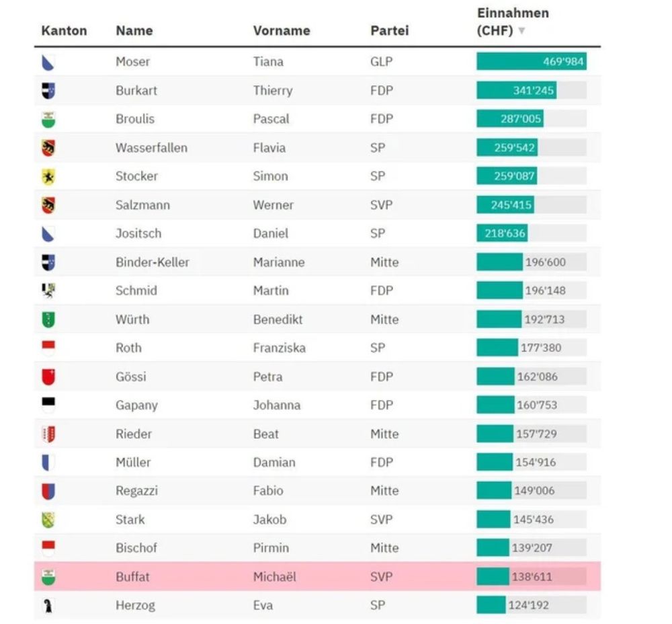The image size is (672, 624).
Task: Click Schaffhausen ram crest beside Stocker
Action: point(48,177)
